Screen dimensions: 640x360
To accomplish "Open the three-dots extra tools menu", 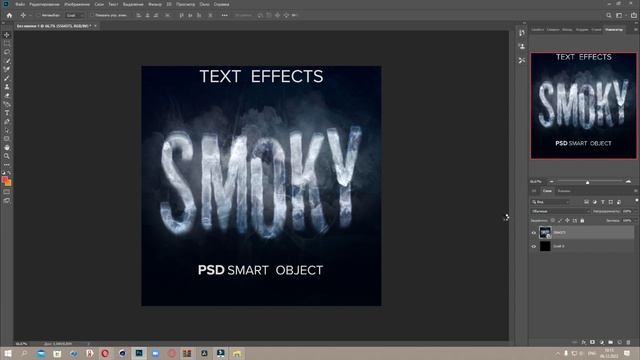I will coord(7,164).
